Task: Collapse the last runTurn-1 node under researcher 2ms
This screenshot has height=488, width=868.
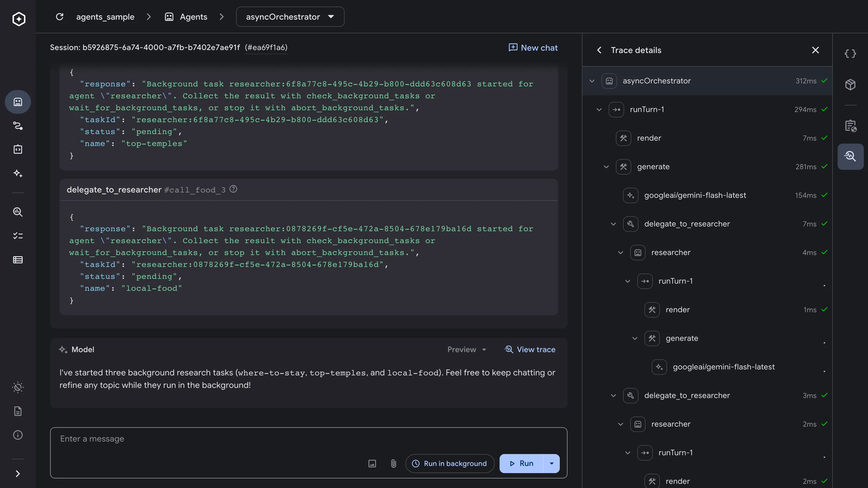Action: (x=627, y=453)
